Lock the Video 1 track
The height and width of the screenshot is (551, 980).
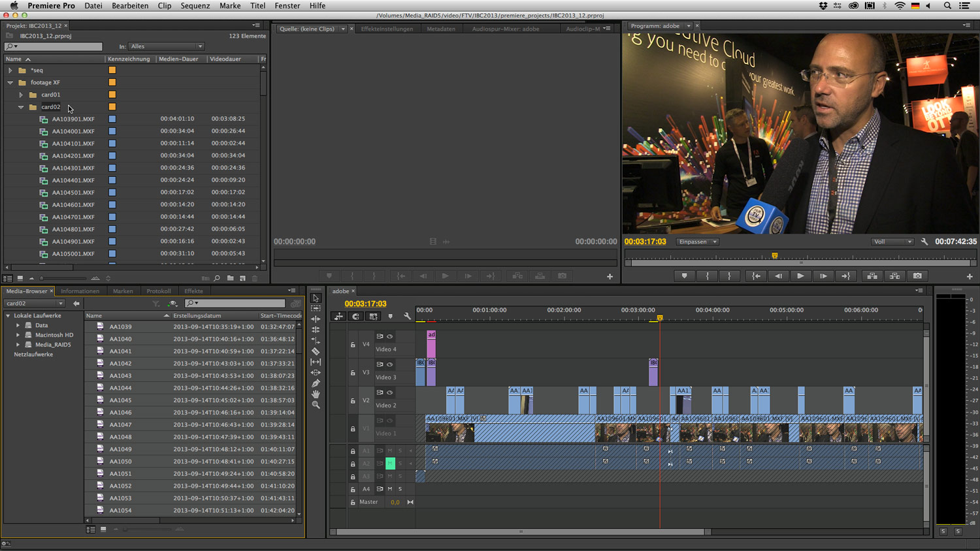click(x=353, y=430)
